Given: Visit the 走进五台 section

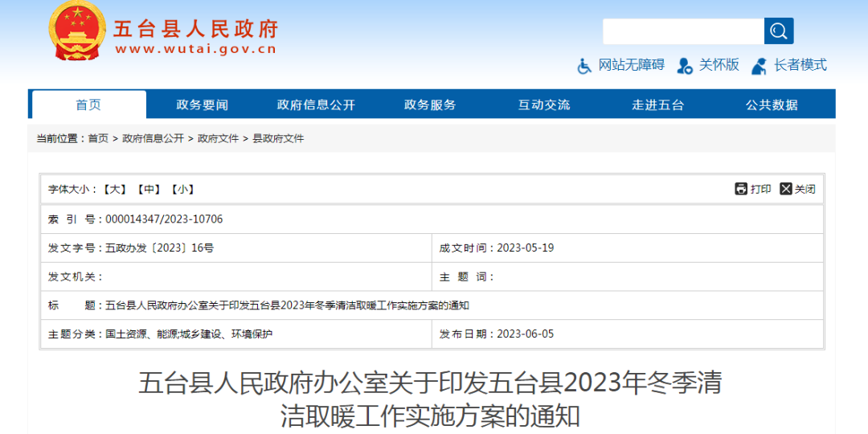Looking at the screenshot, I should click(x=657, y=104).
